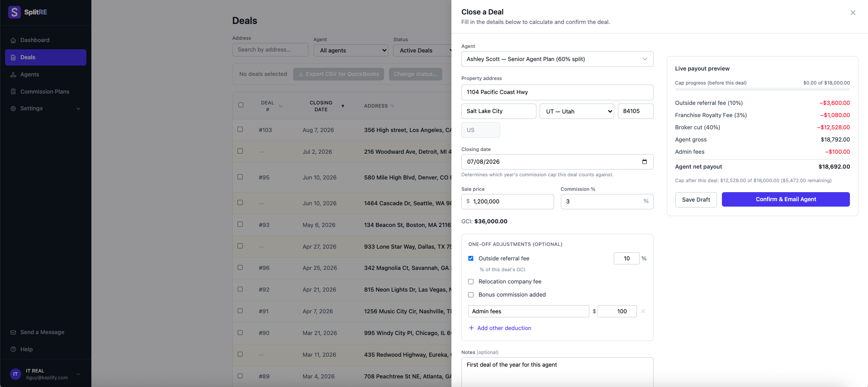Open the Agent selection dropdown
Screen dimensions: 868x387
[557, 59]
